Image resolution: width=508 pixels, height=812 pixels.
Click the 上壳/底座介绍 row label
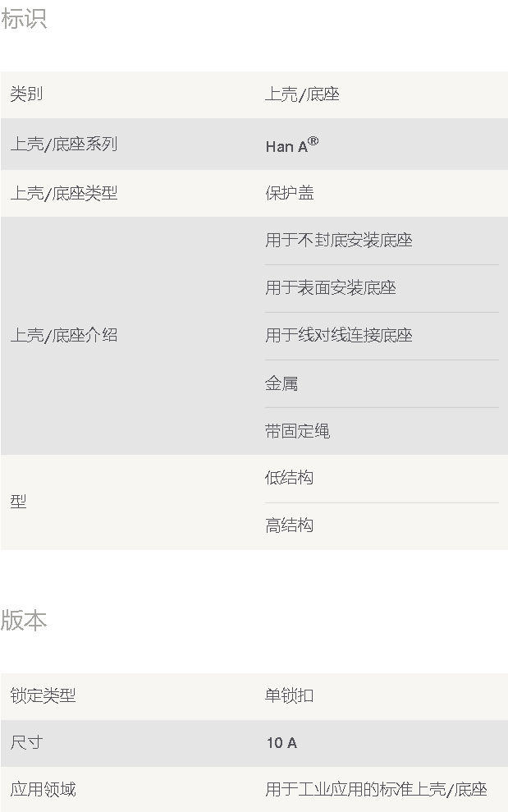tap(64, 336)
